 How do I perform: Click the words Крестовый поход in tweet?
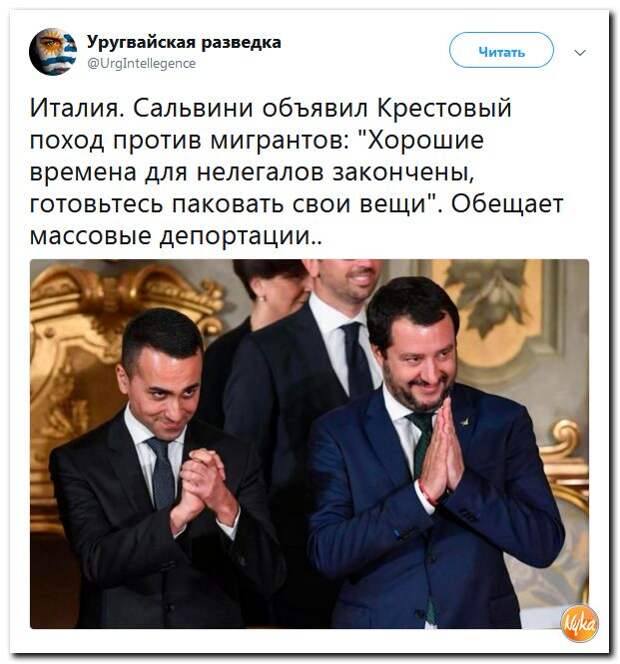coord(271,124)
